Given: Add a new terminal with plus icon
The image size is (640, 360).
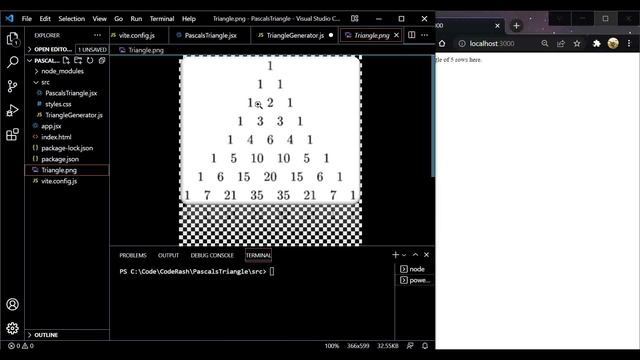Looking at the screenshot, I should click(x=395, y=255).
